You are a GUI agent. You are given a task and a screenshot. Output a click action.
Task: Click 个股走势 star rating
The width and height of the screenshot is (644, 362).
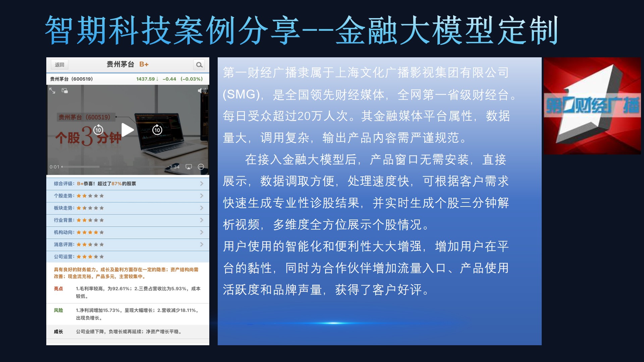pos(90,196)
